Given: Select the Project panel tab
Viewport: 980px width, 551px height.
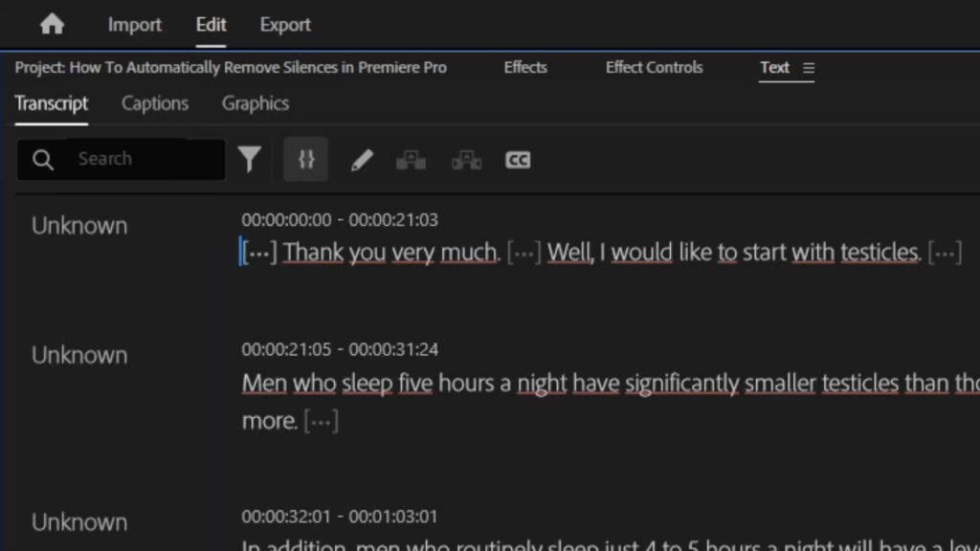Looking at the screenshot, I should coord(231,68).
